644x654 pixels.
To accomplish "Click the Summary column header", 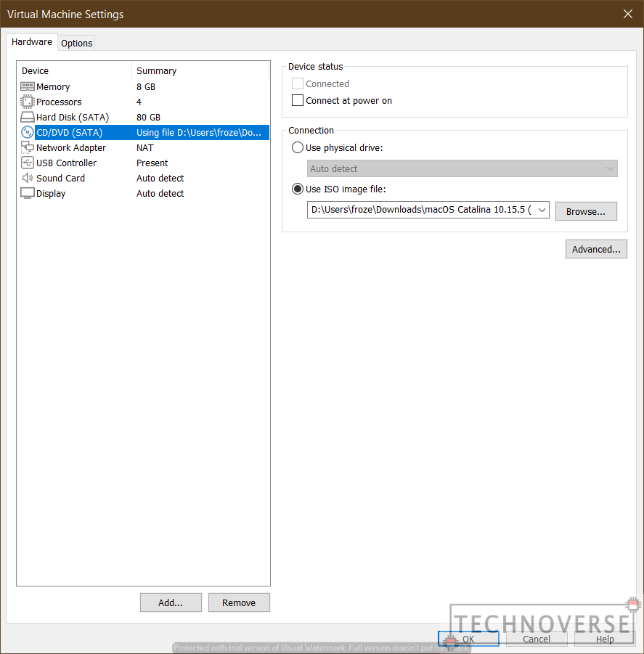I will click(156, 71).
